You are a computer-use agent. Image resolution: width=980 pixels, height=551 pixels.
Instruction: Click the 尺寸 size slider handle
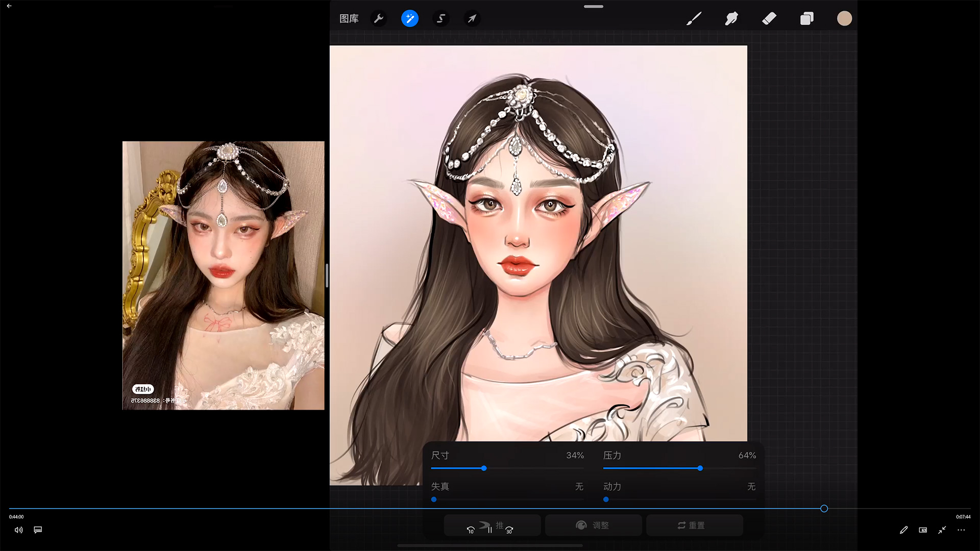484,468
